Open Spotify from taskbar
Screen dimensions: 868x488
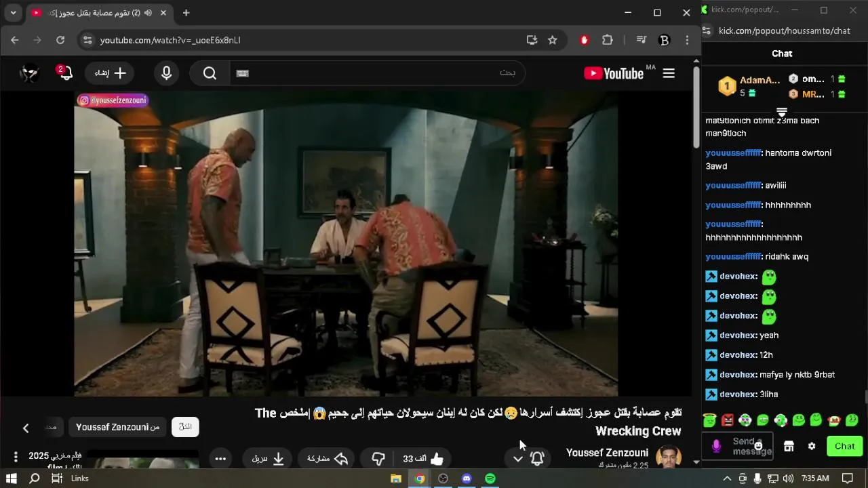pyautogui.click(x=490, y=479)
